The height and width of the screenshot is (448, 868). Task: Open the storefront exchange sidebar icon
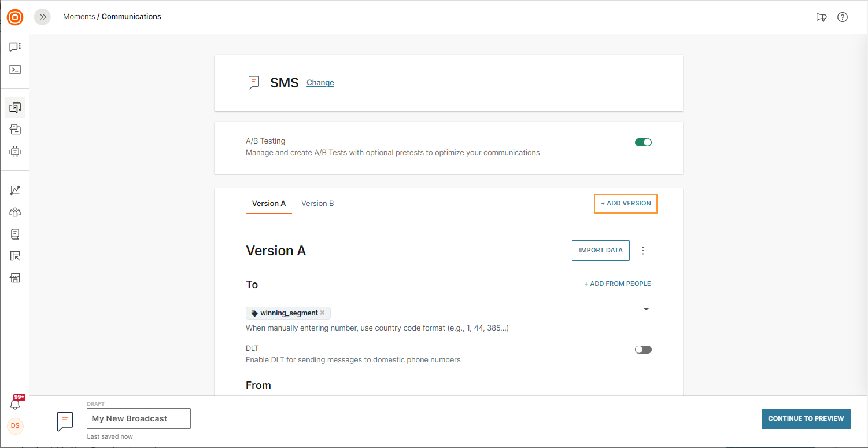(15, 278)
